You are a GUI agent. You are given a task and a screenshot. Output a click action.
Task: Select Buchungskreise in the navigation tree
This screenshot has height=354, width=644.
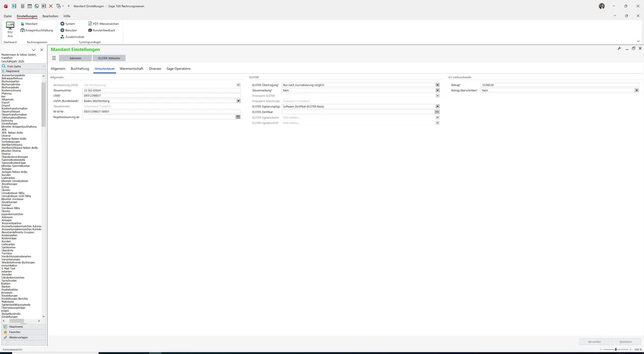(11, 84)
